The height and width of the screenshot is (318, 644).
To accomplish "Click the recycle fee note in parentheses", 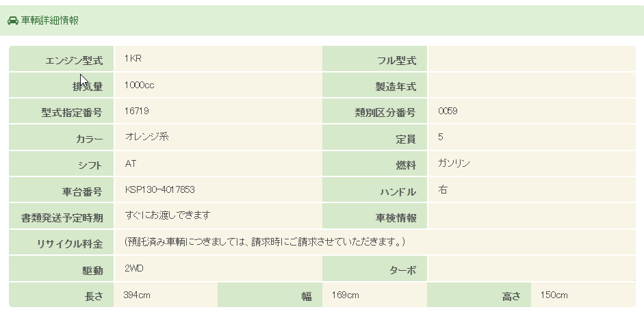I will (x=266, y=242).
